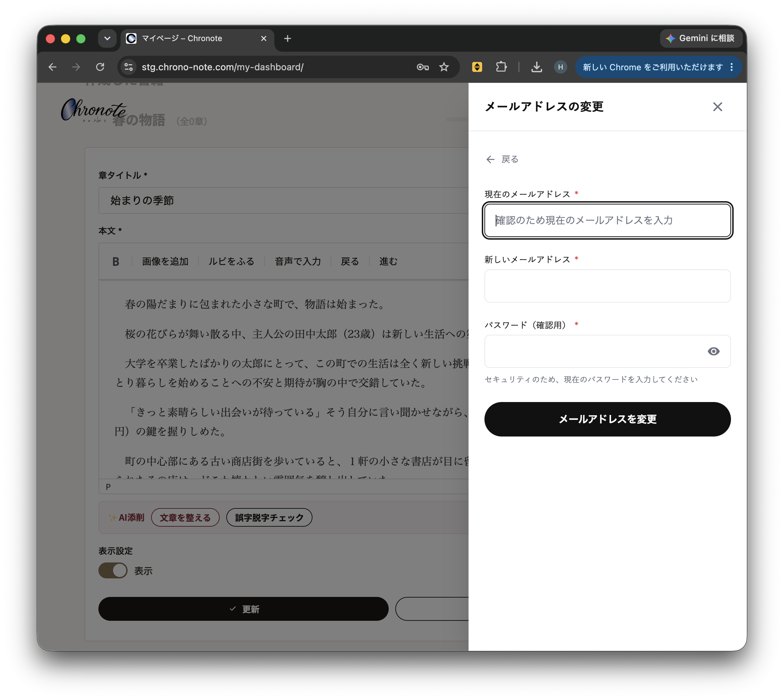Click 音声で入力 in the editor toolbar
Screen dimensions: 784x700
coord(298,262)
